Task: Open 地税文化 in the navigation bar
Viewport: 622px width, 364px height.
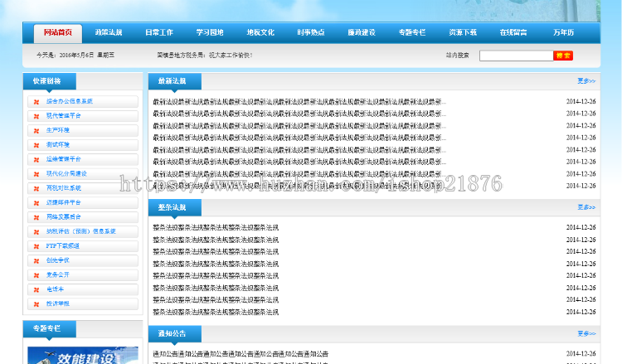Action: click(x=260, y=32)
